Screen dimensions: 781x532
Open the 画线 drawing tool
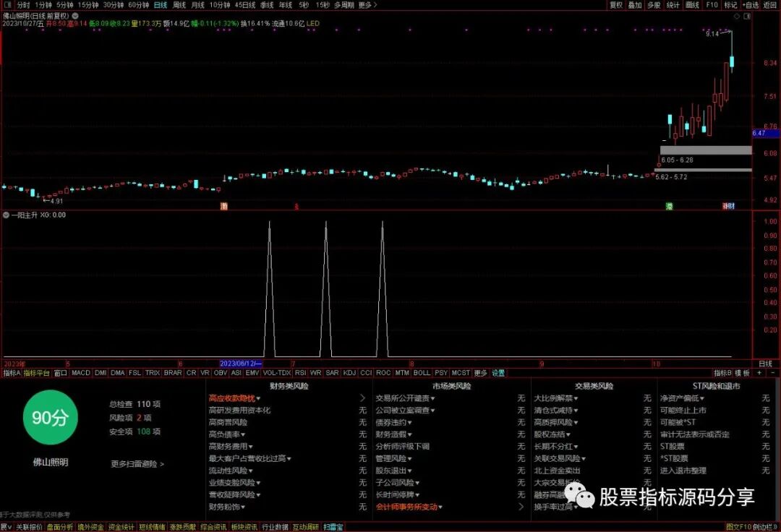(692, 5)
